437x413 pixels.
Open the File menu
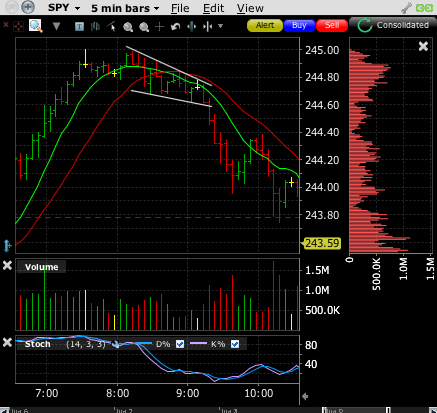(x=180, y=8)
